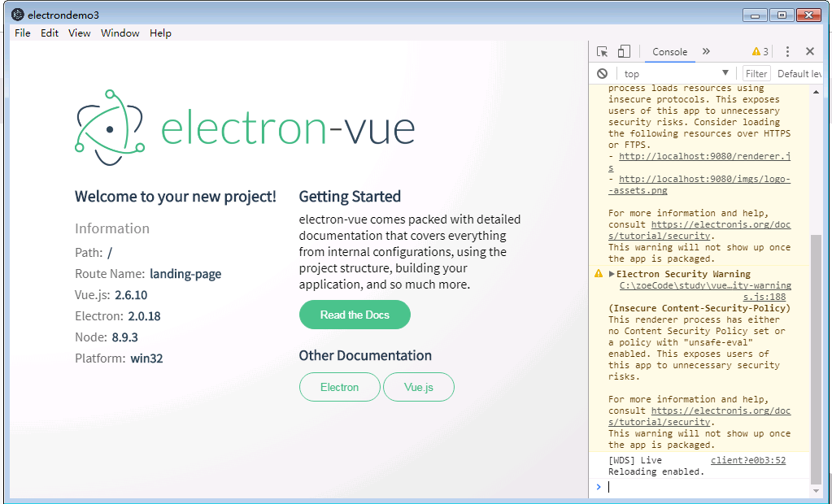Show more DevTools tabs chevron
Viewport: 832px width, 504px height.
pyautogui.click(x=706, y=51)
